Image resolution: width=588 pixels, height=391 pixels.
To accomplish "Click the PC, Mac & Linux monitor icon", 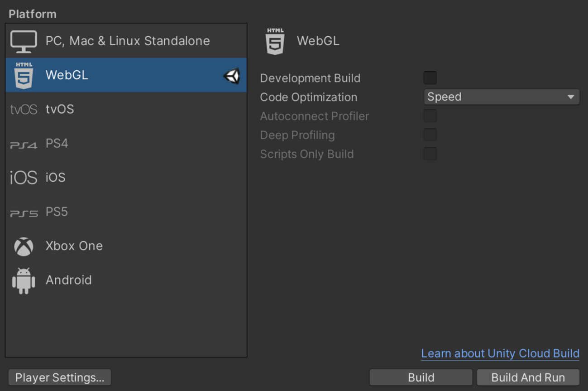I will point(24,41).
